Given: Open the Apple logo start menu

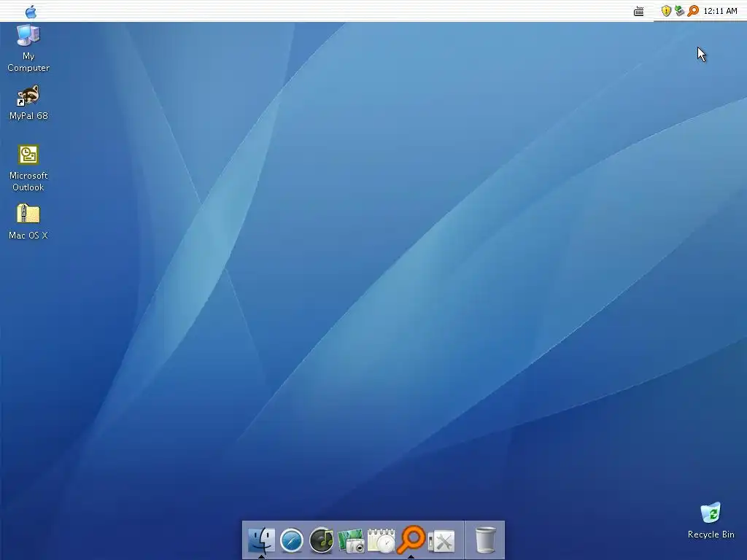Looking at the screenshot, I should [x=31, y=12].
